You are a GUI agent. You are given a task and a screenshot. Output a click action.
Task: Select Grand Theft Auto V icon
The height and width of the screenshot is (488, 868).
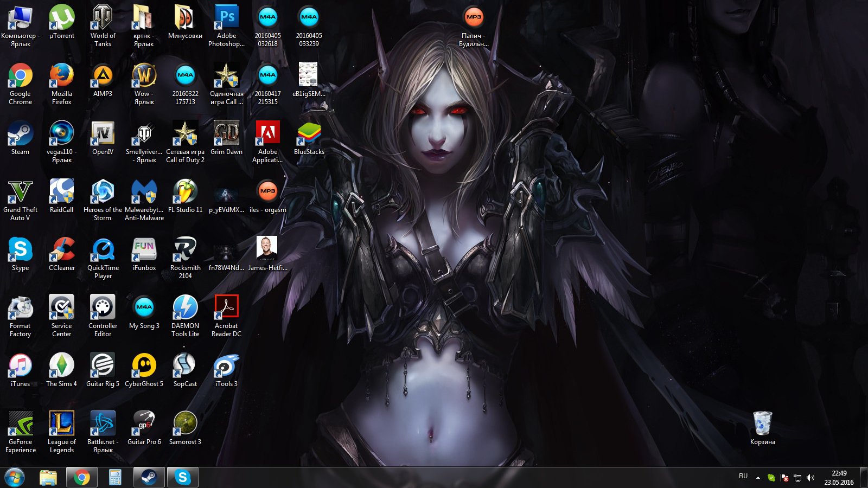coord(20,191)
